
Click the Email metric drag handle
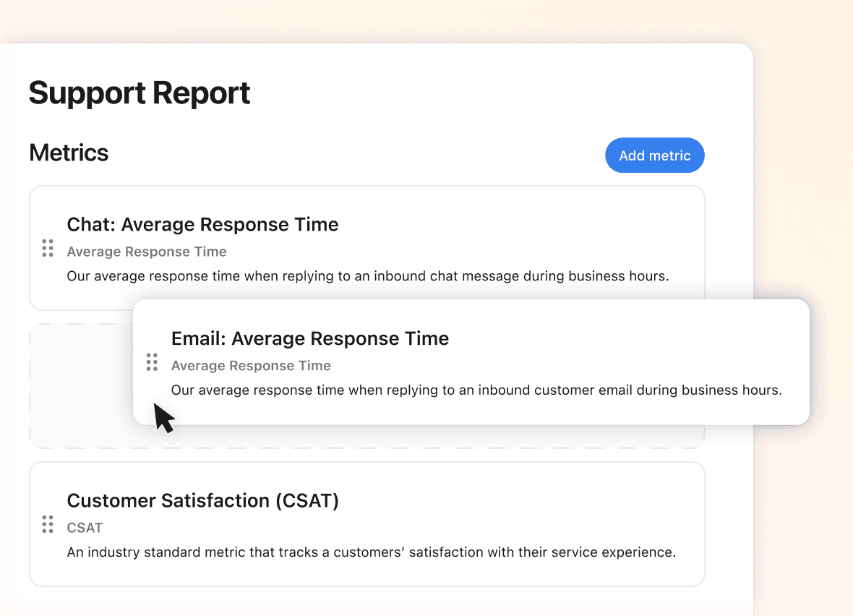[x=152, y=362]
